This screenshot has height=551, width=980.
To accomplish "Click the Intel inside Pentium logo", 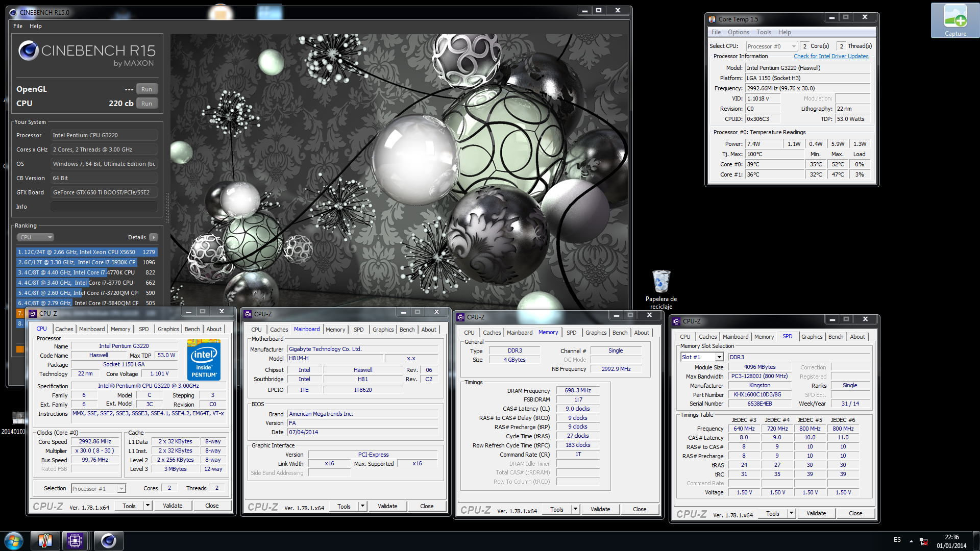I will coord(204,360).
